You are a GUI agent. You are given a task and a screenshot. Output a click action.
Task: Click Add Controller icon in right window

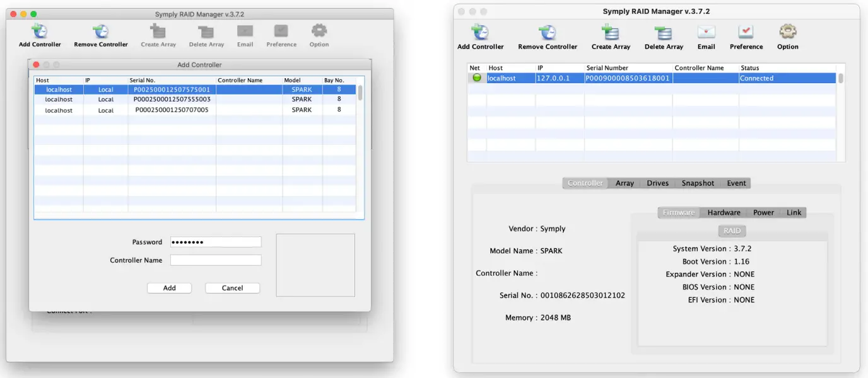(481, 32)
